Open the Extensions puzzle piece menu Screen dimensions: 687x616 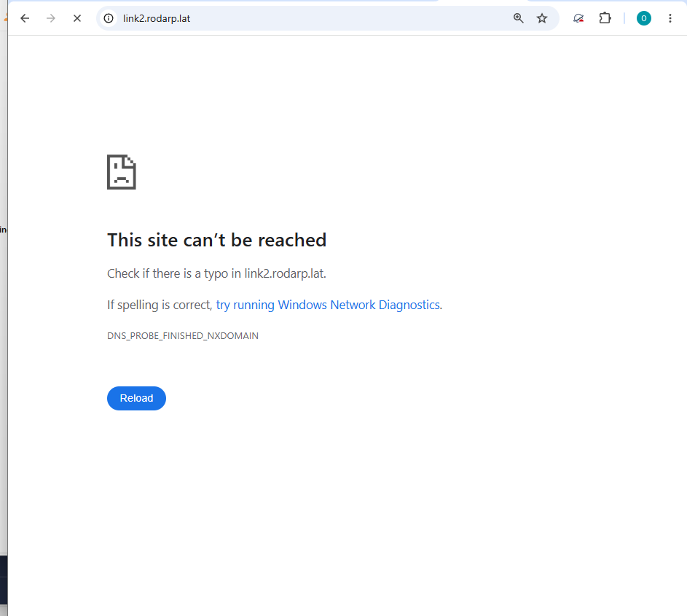pyautogui.click(x=605, y=18)
